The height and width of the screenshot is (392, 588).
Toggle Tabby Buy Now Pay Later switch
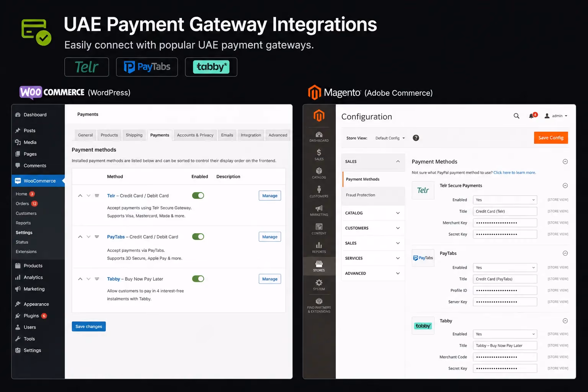[198, 279]
